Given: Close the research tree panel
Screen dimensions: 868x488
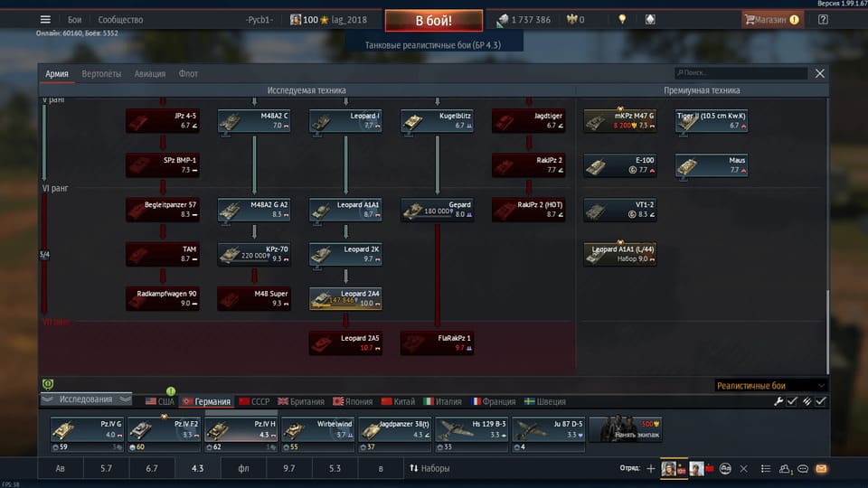Looking at the screenshot, I should (x=820, y=73).
